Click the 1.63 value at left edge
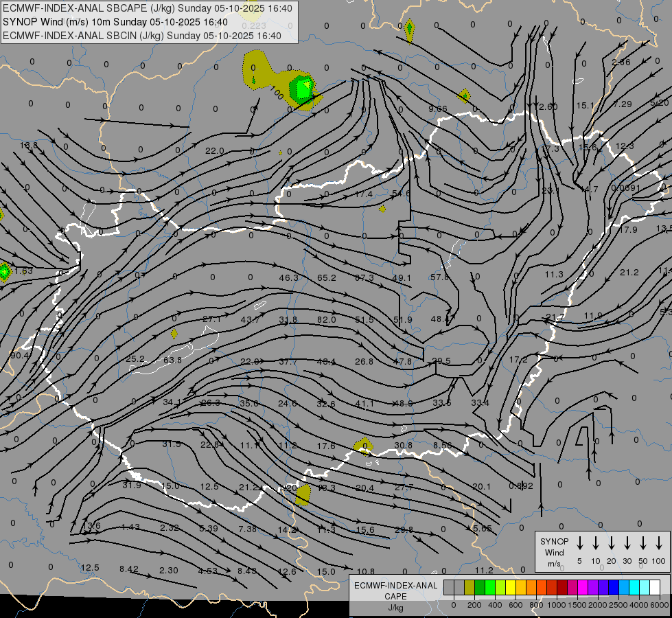 click(23, 271)
